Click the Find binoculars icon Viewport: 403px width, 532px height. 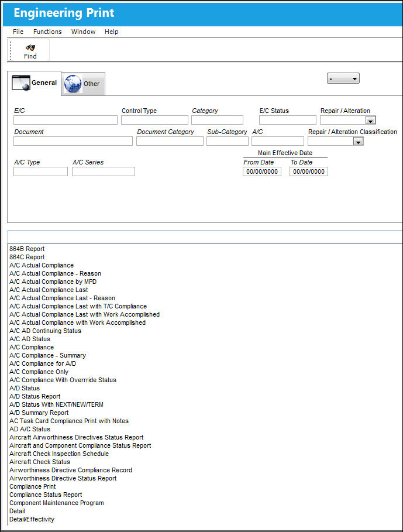pos(30,47)
